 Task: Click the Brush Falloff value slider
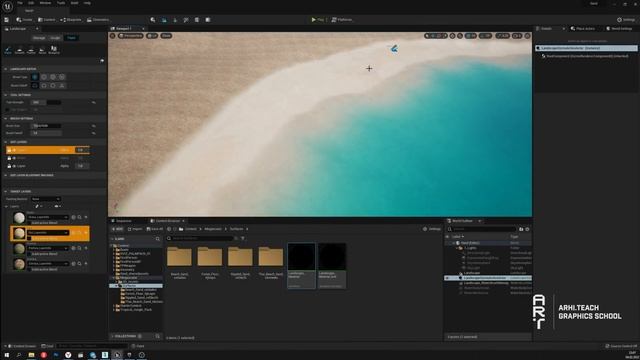(x=46, y=133)
